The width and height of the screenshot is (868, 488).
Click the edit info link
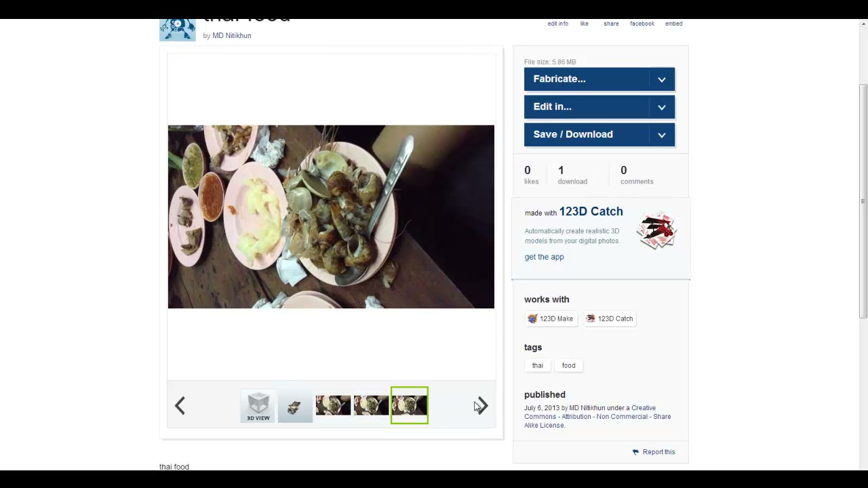[558, 24]
